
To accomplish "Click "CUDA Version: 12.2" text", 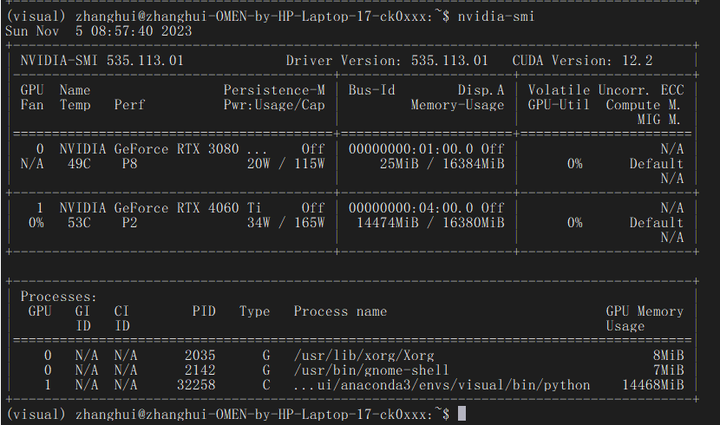I will [582, 61].
